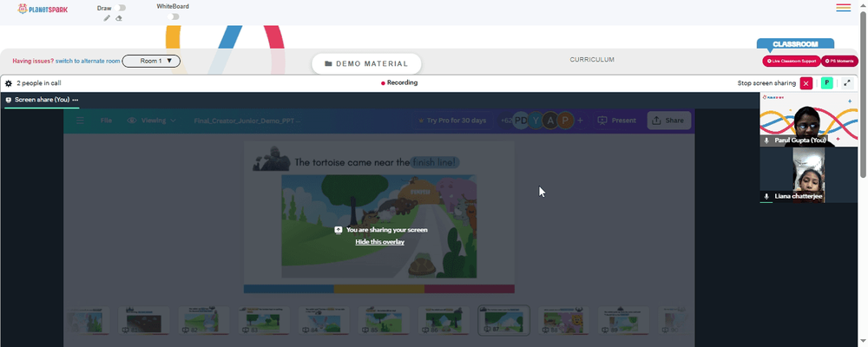This screenshot has width=868, height=347.
Task: Click the Y collaborator avatar
Action: [535, 120]
